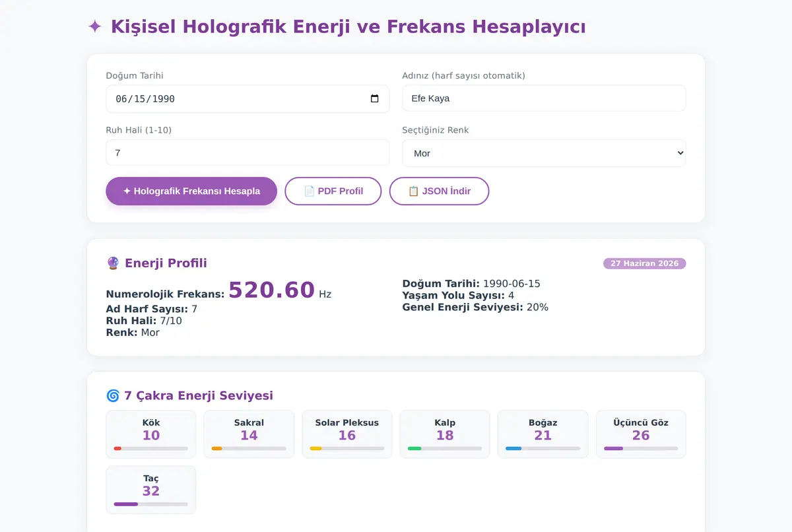Click the Taç chakra card

tap(151, 490)
